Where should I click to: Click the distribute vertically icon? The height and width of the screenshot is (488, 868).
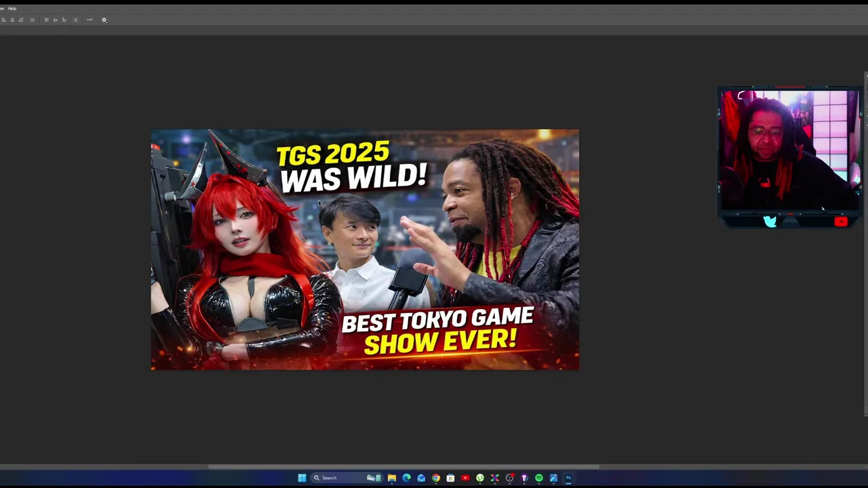(x=32, y=20)
